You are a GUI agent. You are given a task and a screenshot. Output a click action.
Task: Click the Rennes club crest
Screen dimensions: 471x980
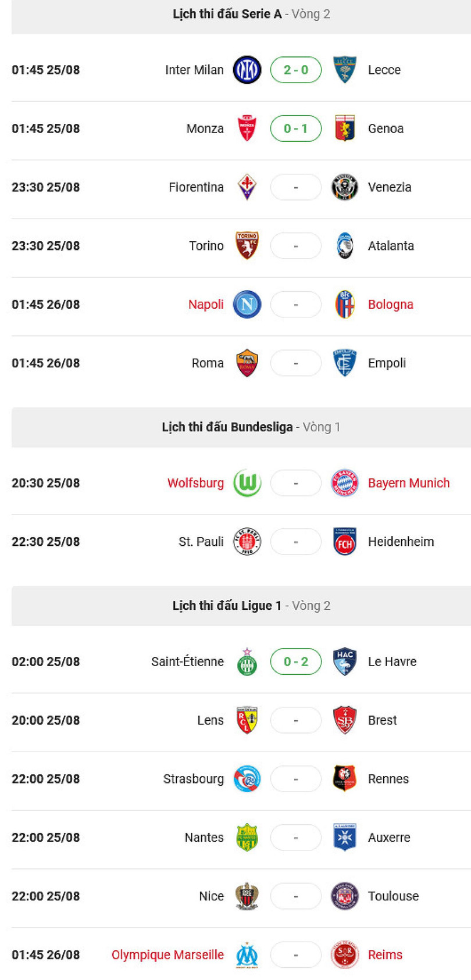coord(344,779)
